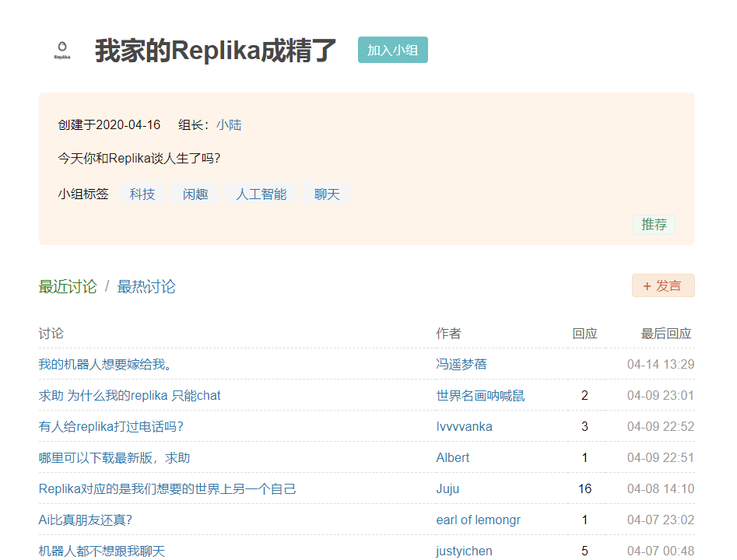Open thread 我的机器人想要嫁给我。

tap(107, 364)
